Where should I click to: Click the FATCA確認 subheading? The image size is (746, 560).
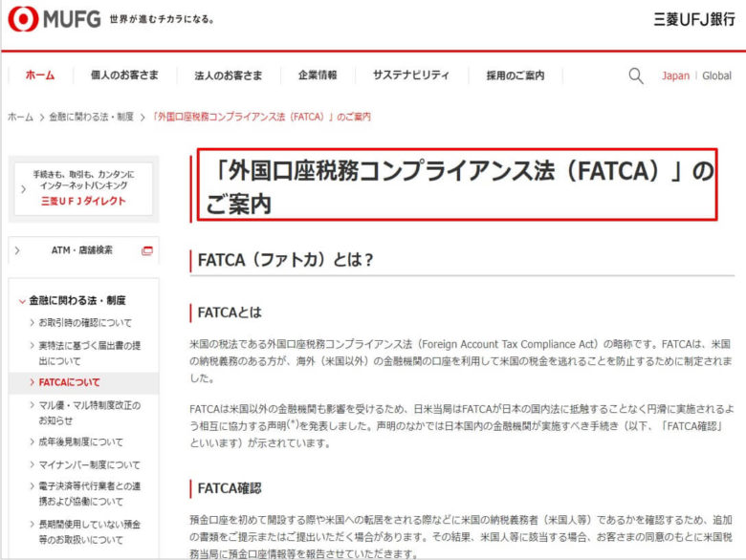[230, 488]
